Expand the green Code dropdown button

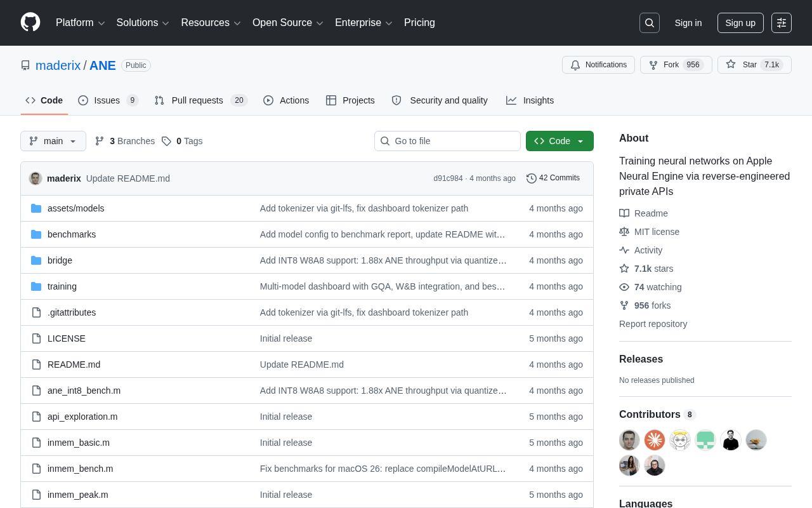tap(560, 141)
